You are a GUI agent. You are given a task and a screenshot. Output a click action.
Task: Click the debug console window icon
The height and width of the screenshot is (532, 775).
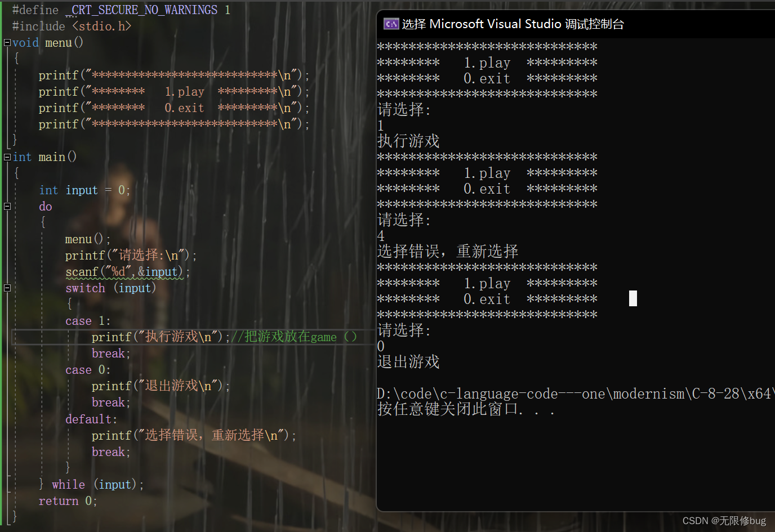tap(391, 24)
